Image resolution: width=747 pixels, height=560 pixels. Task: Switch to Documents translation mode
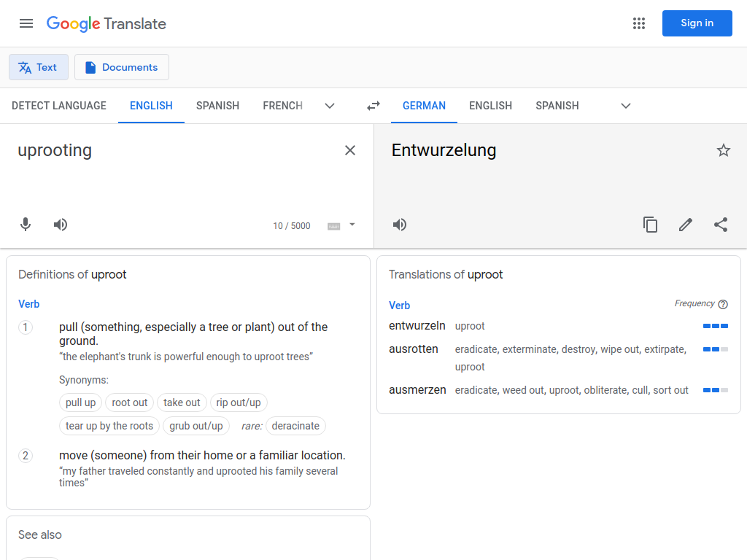point(122,67)
